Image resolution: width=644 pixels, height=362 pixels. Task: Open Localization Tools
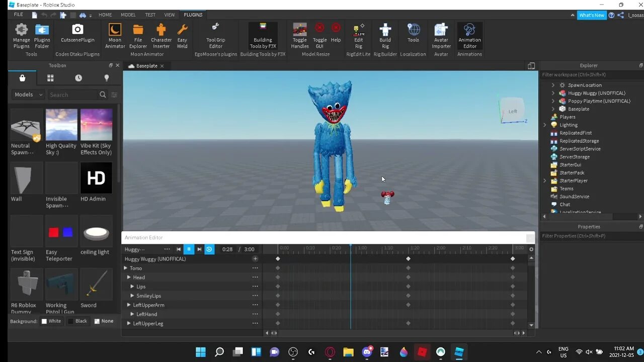tap(413, 33)
